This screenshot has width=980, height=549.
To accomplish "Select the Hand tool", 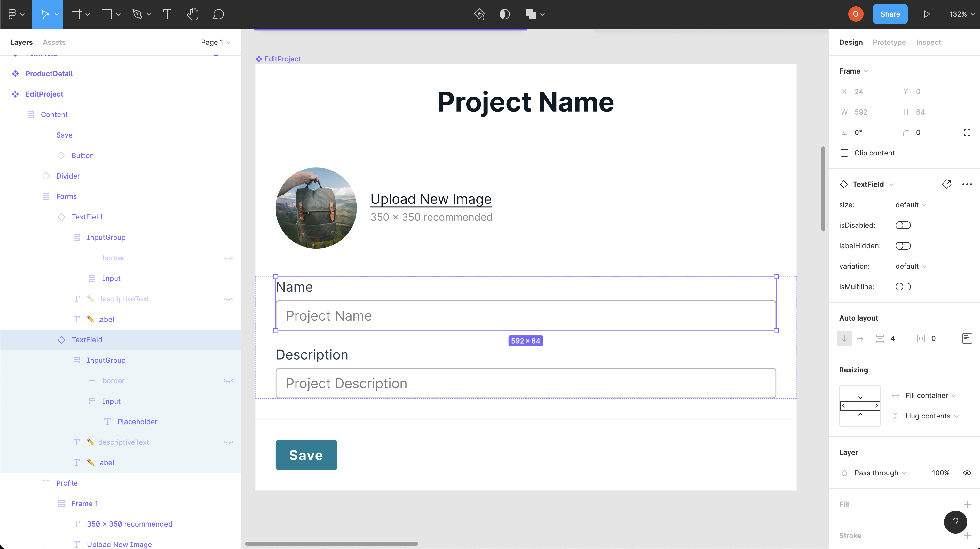I will [193, 14].
